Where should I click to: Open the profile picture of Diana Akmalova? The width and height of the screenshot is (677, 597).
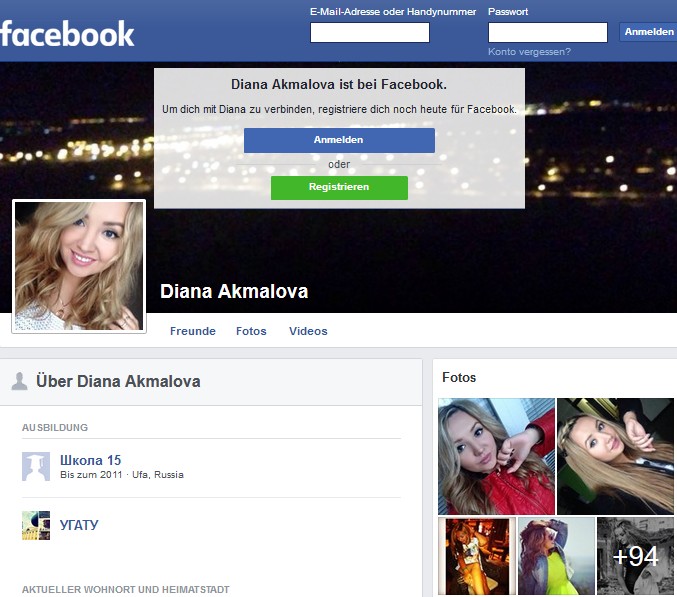pos(79,266)
